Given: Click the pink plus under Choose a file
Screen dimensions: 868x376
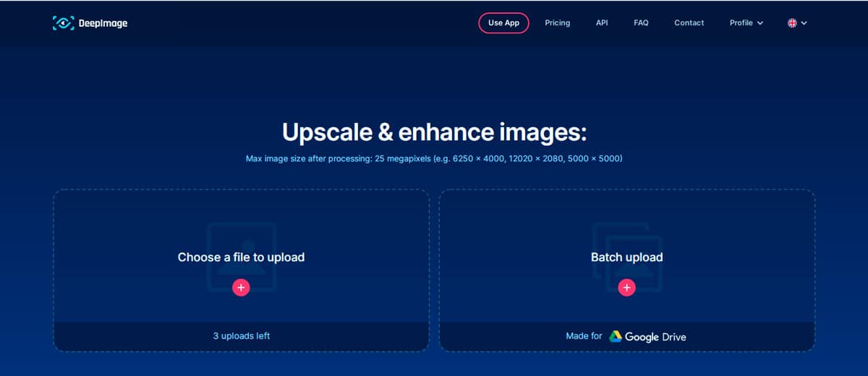Looking at the screenshot, I should click(x=241, y=288).
